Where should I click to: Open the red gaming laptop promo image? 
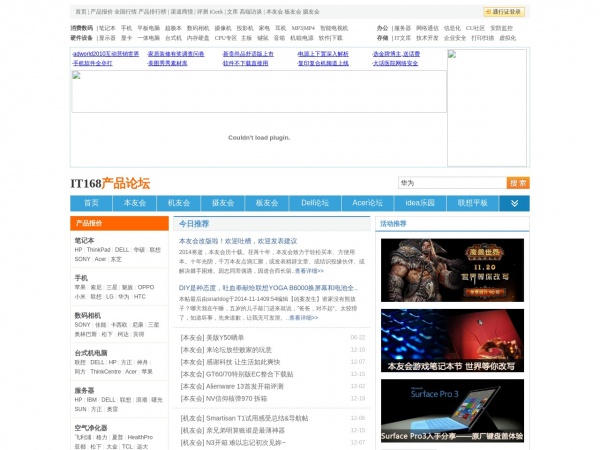pos(437,345)
